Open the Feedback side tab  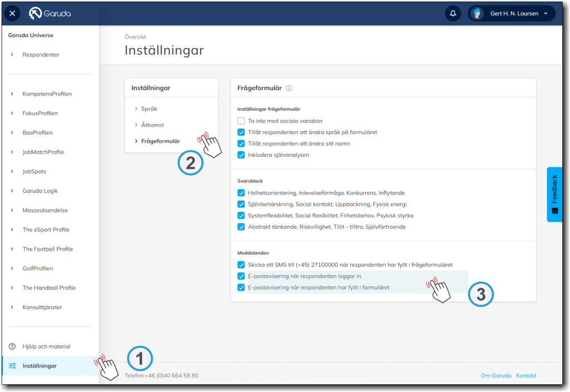click(x=554, y=194)
